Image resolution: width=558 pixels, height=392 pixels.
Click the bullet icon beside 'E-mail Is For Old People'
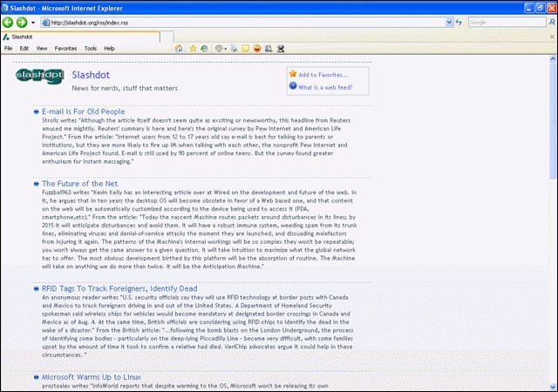pos(36,112)
